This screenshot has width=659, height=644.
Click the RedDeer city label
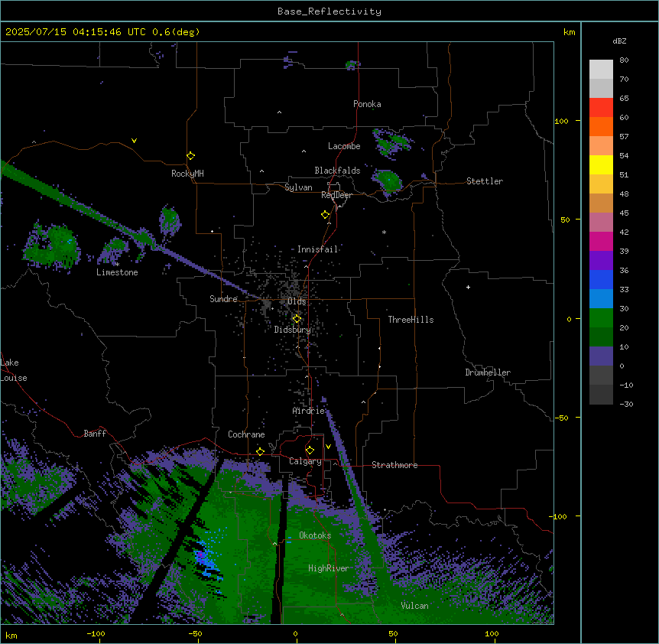pyautogui.click(x=336, y=195)
